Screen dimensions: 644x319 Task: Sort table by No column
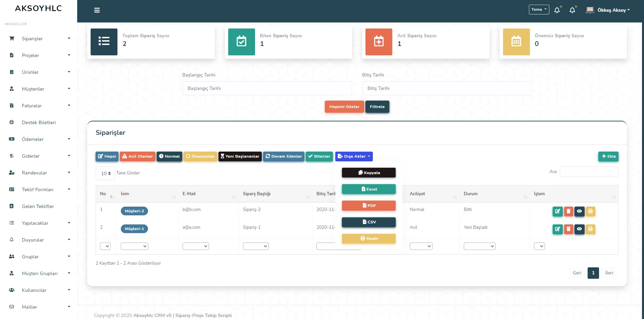click(x=106, y=194)
